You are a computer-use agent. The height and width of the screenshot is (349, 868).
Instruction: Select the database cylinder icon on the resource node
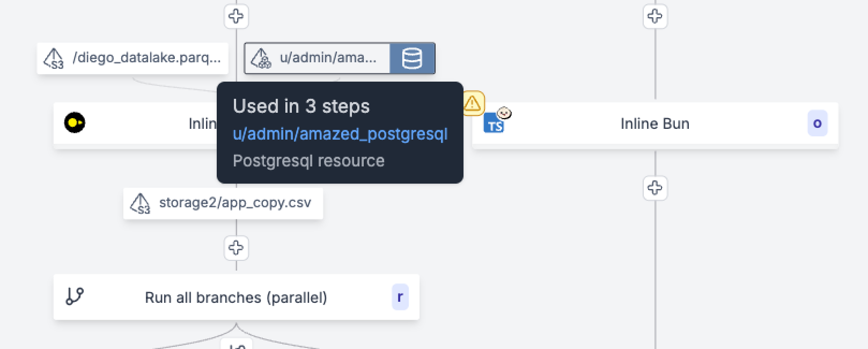(412, 58)
